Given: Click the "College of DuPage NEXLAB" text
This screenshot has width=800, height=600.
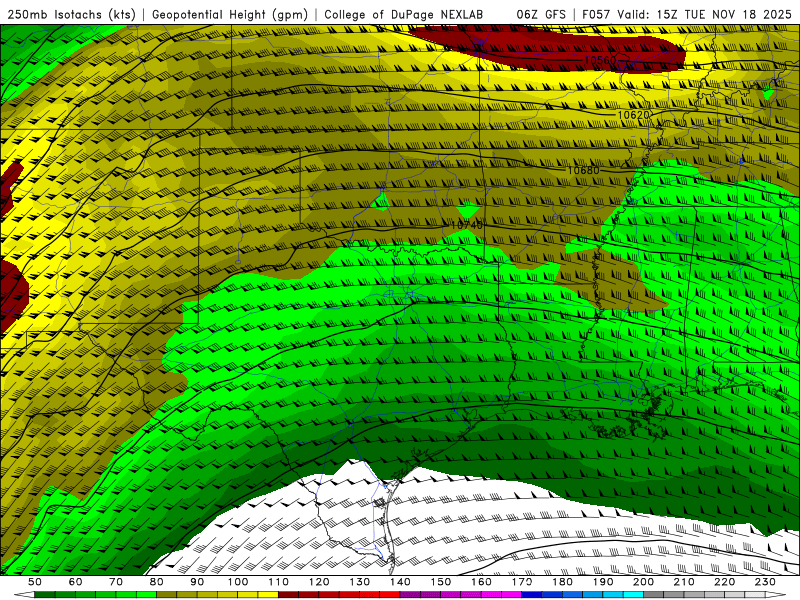Looking at the screenshot, I should click(404, 14).
